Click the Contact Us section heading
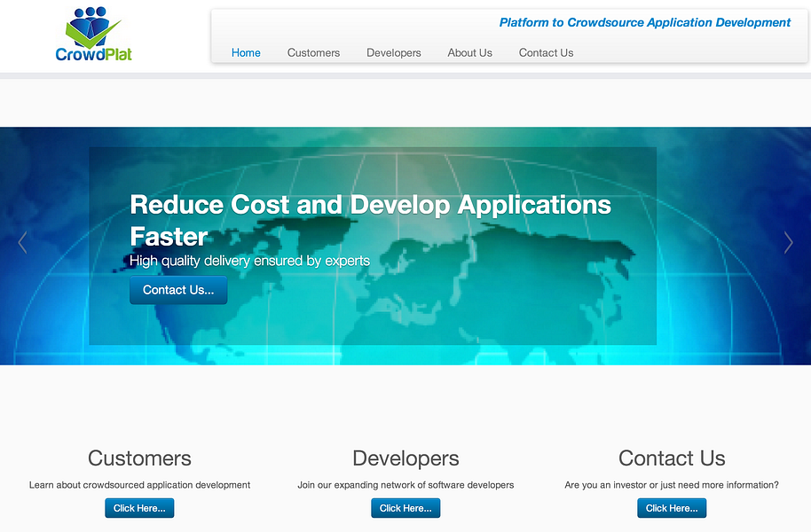This screenshot has height=532, width=811. coord(672,458)
